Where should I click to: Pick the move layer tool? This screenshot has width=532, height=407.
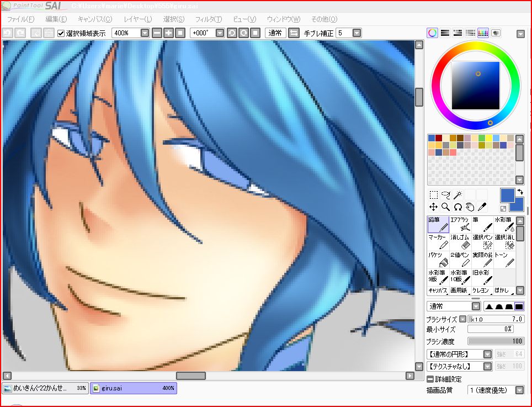[433, 207]
